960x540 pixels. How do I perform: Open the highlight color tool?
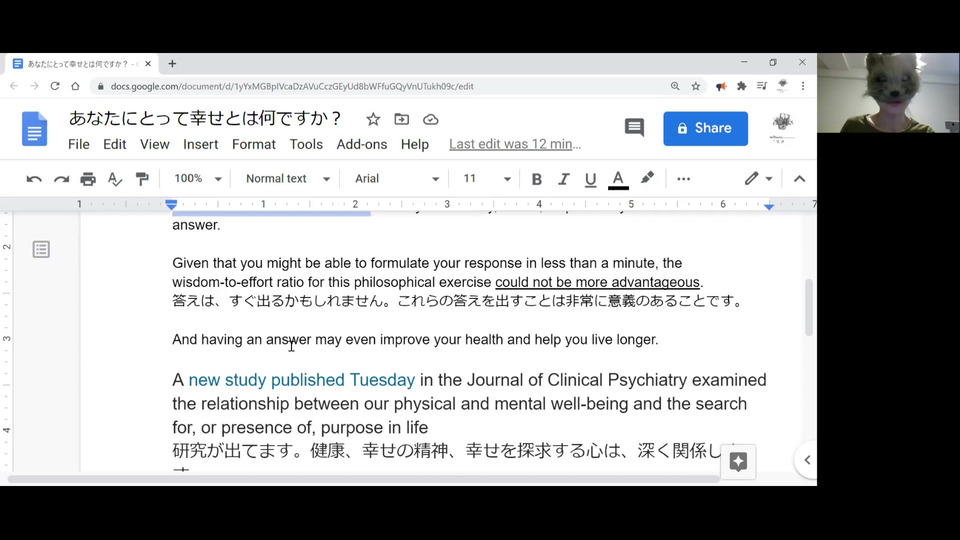tap(647, 179)
